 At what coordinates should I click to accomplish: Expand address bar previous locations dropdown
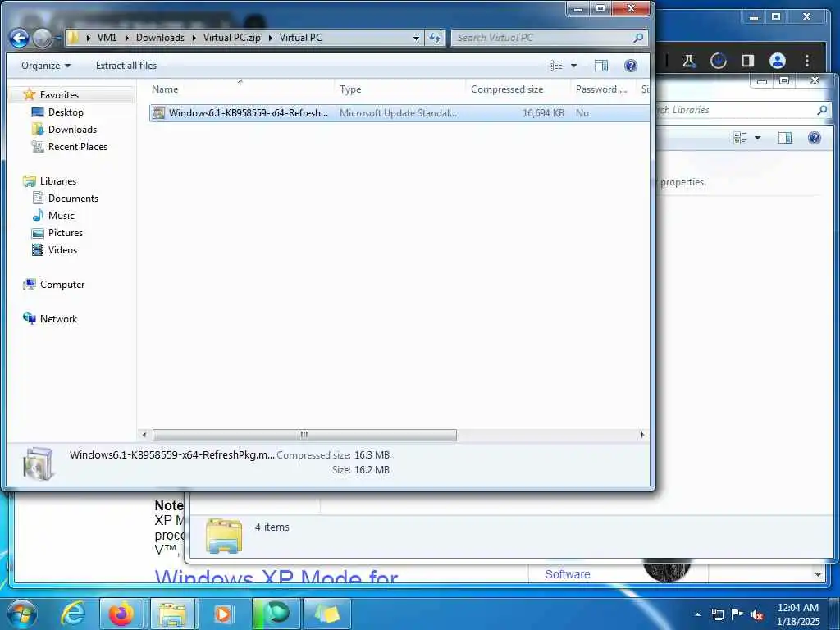416,38
